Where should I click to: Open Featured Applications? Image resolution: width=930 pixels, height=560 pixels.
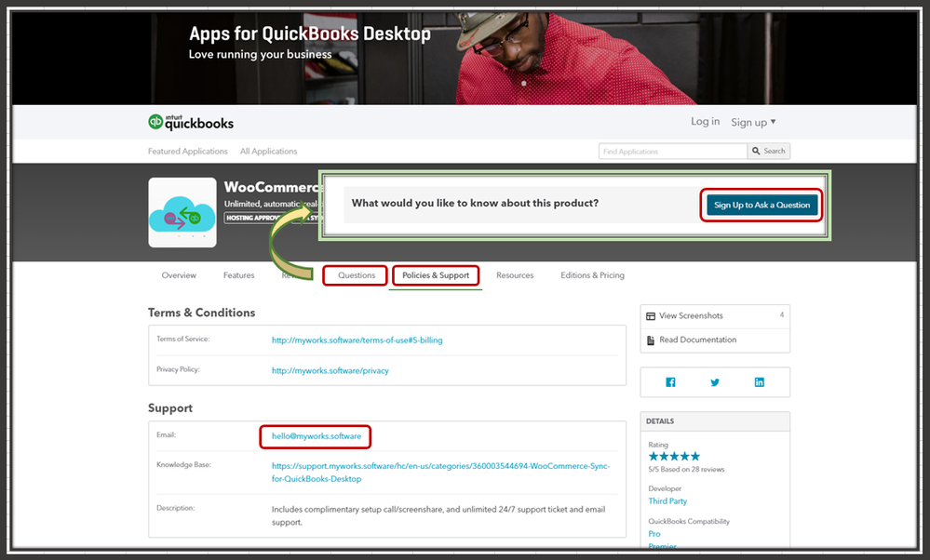pos(187,151)
